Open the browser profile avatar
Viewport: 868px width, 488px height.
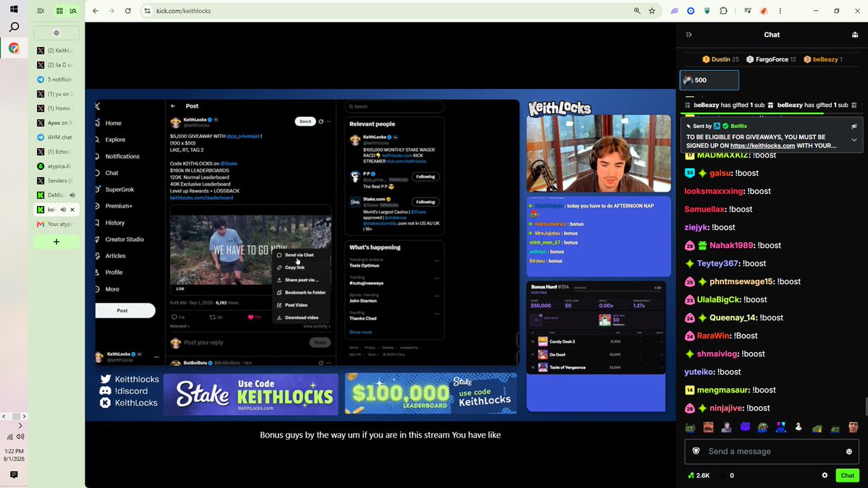763,11
